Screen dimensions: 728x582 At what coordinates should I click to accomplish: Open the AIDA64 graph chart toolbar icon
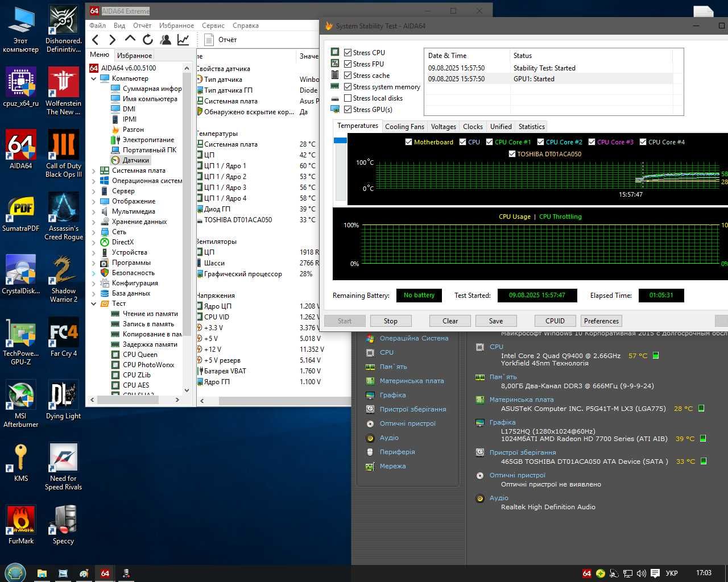183,39
